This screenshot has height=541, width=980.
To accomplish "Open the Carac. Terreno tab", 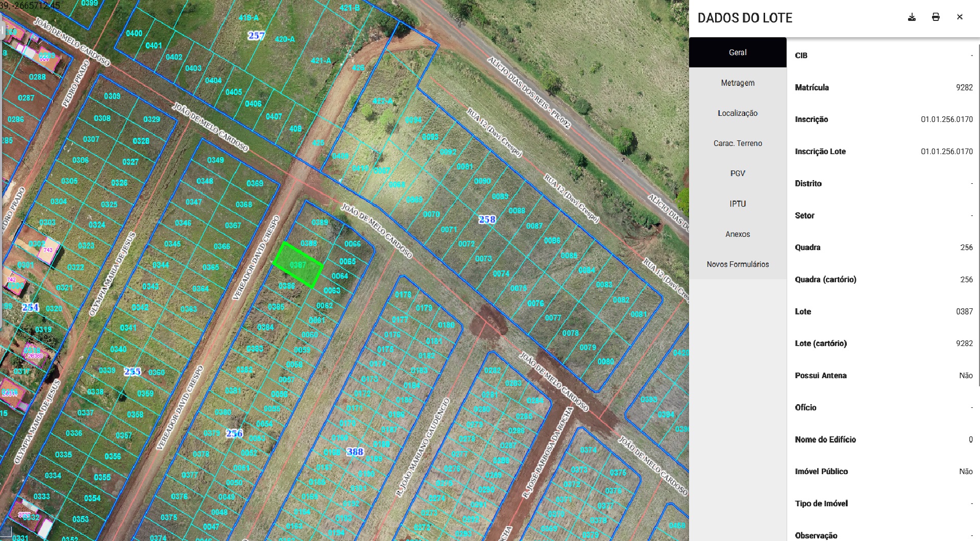I will pyautogui.click(x=738, y=143).
